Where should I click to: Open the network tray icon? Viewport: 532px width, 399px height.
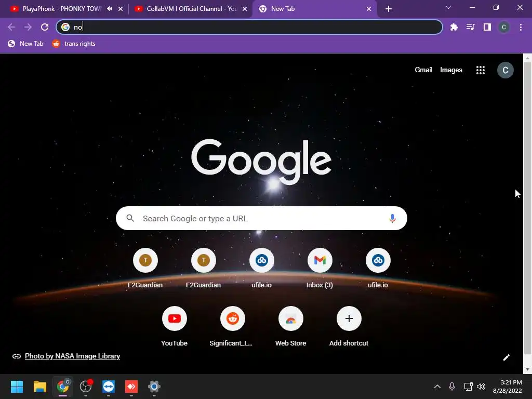coord(468,387)
